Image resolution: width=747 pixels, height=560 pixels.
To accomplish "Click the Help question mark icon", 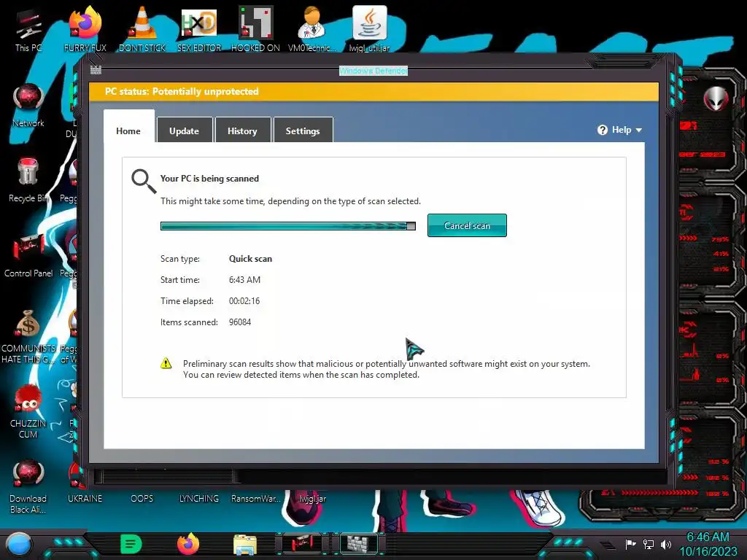I will click(602, 130).
